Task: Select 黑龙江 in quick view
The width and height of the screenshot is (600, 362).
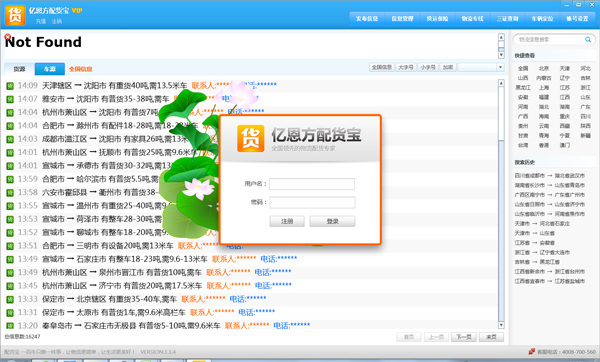Action: [523, 88]
